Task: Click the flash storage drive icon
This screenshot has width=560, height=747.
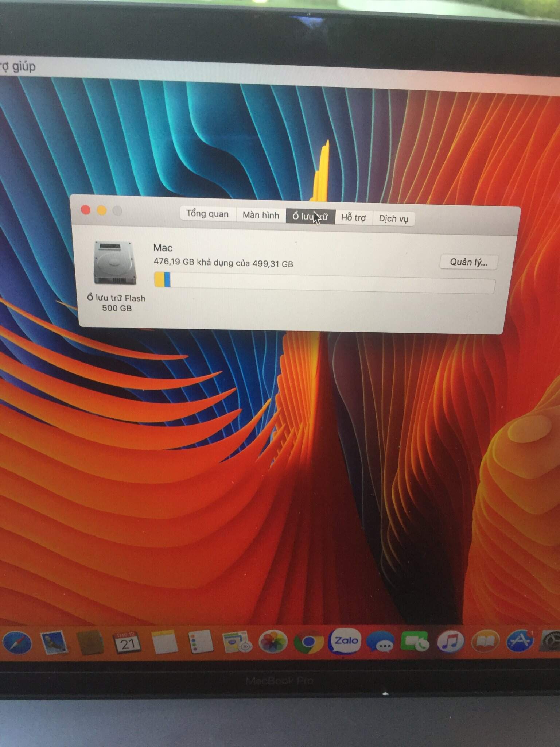Action: [115, 263]
